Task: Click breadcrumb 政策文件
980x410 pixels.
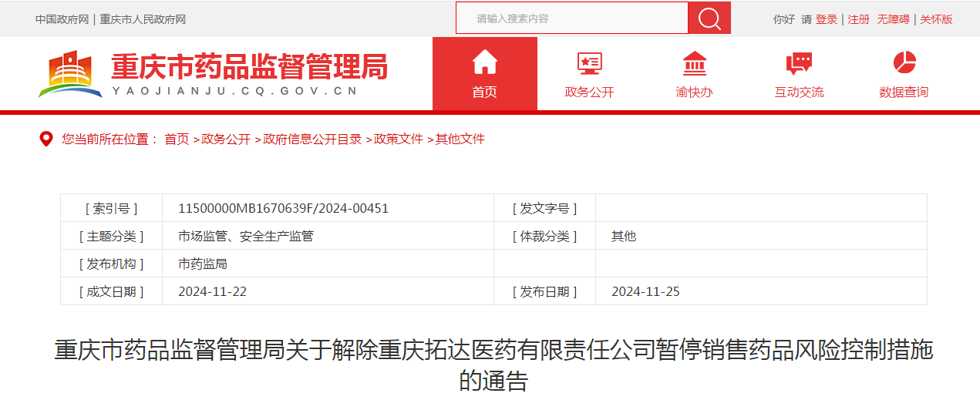Action: [x=399, y=139]
